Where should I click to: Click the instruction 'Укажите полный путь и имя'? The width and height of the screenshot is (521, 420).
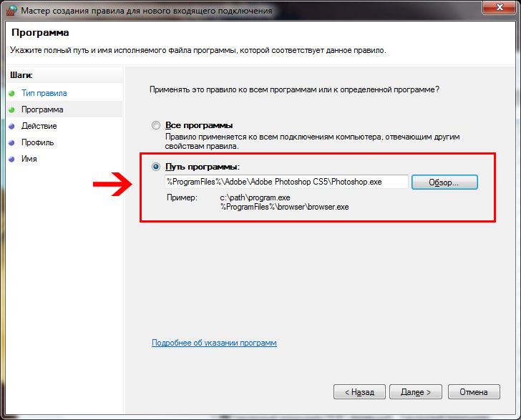(198, 50)
